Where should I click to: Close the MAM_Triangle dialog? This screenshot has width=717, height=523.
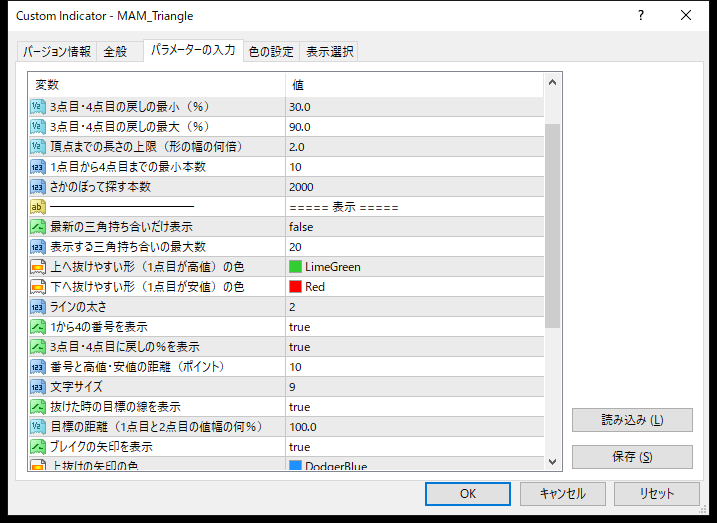[x=686, y=16]
